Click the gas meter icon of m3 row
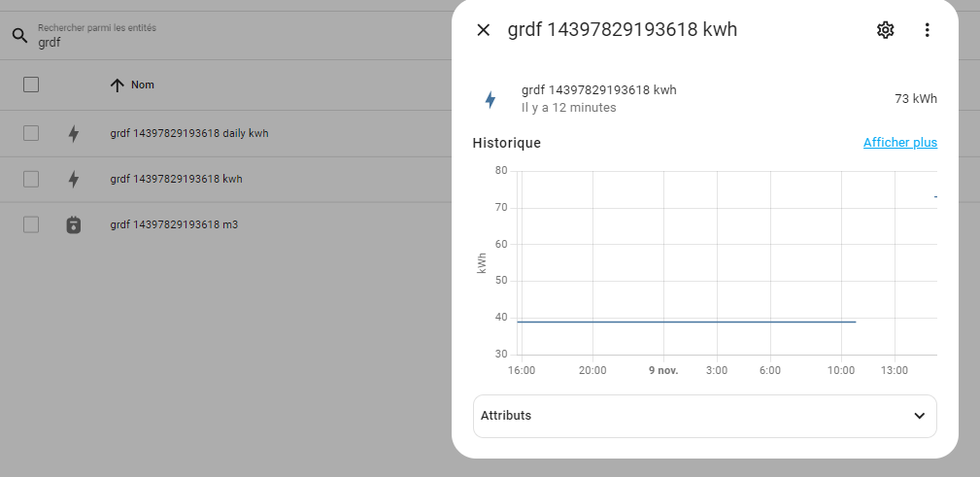 coord(74,224)
